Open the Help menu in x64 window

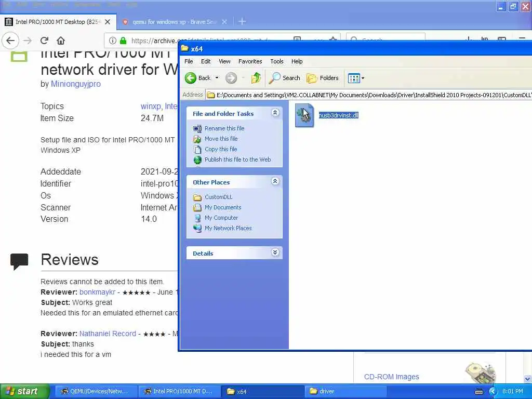point(297,61)
